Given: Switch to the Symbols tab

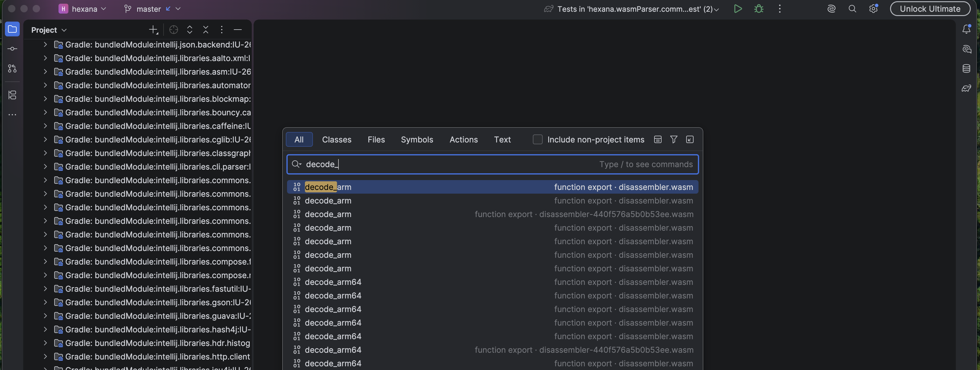Looking at the screenshot, I should click(417, 139).
